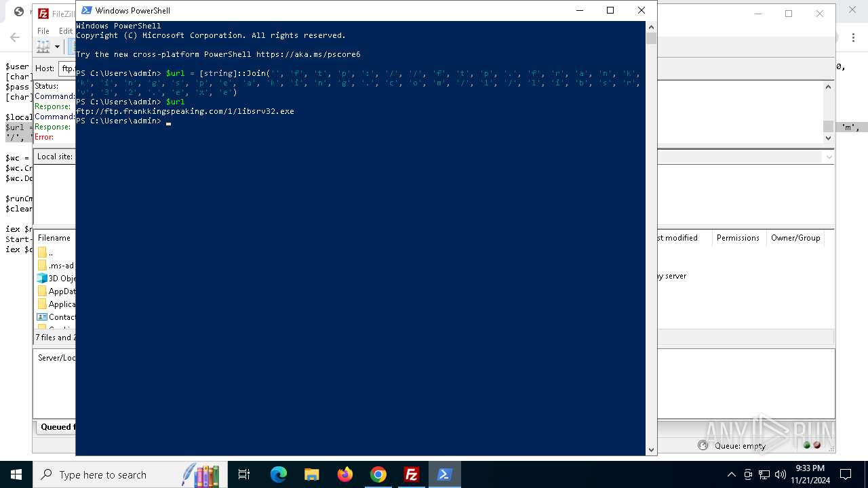Click the Error line in FileZilla log
This screenshot has height=488, width=868.
click(x=44, y=137)
